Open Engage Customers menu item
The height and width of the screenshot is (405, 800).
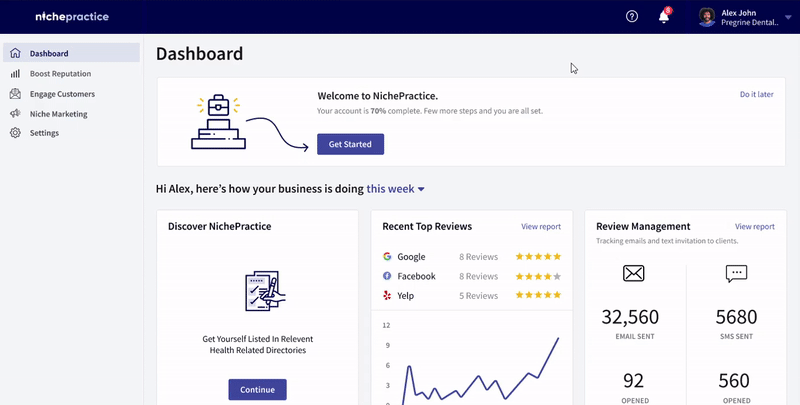click(x=62, y=94)
